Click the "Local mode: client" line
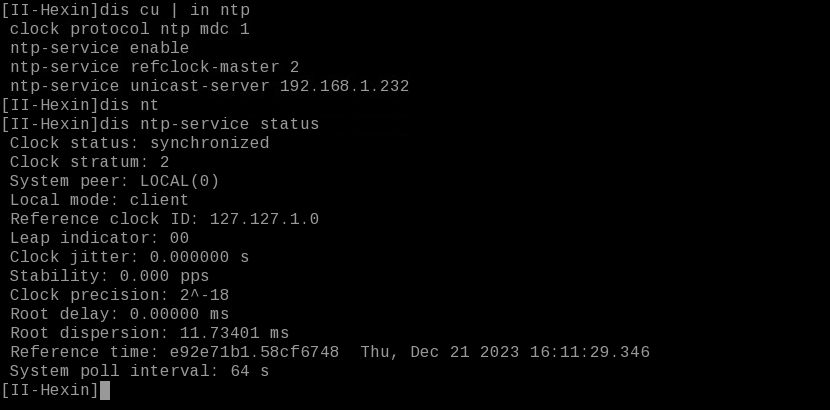Viewport: 830px width, 410px height. pos(99,200)
